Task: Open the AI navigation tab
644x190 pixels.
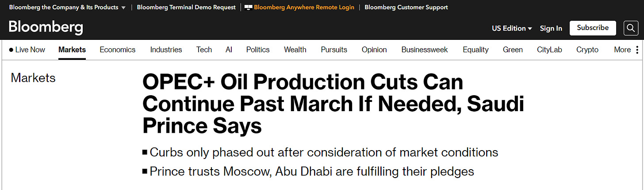Action: (x=229, y=50)
